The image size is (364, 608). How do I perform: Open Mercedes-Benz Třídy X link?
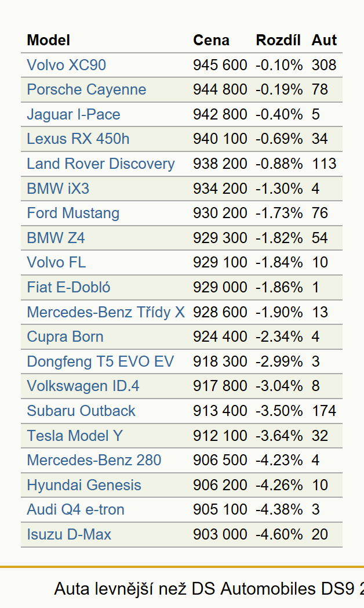pyautogui.click(x=105, y=312)
